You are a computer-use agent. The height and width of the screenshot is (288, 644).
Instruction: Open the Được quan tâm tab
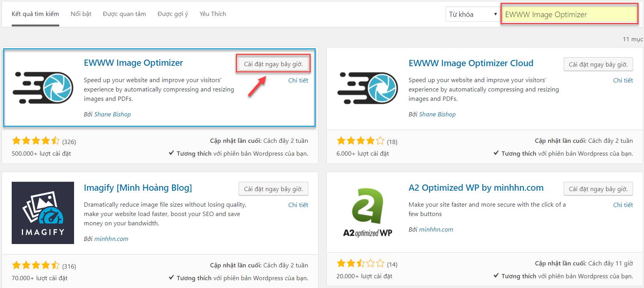pos(124,14)
